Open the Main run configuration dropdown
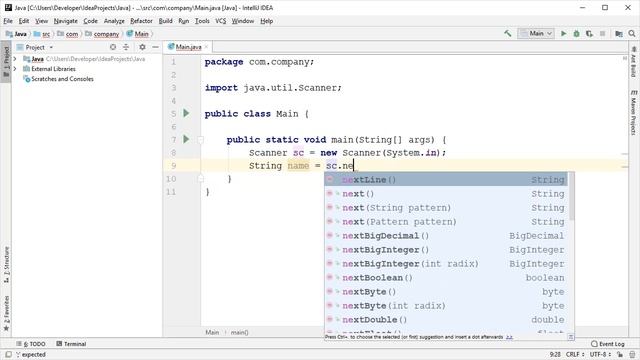This screenshot has height=360, width=640. 536,33
